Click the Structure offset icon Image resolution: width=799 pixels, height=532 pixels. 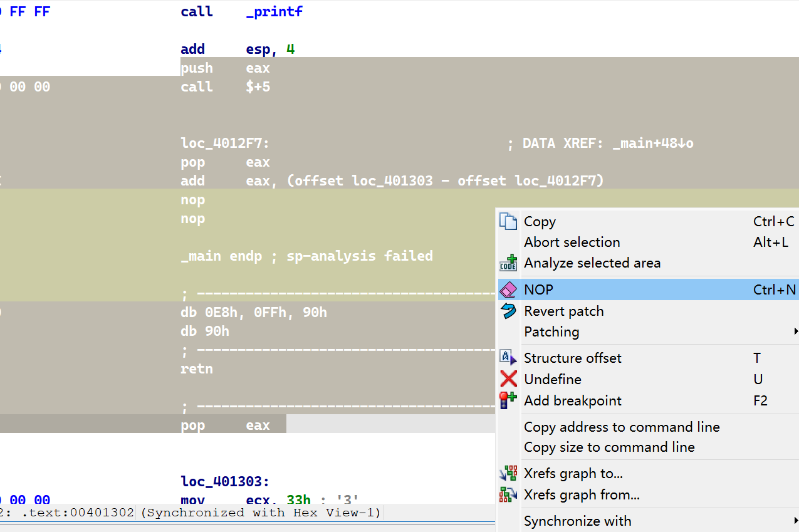point(508,358)
